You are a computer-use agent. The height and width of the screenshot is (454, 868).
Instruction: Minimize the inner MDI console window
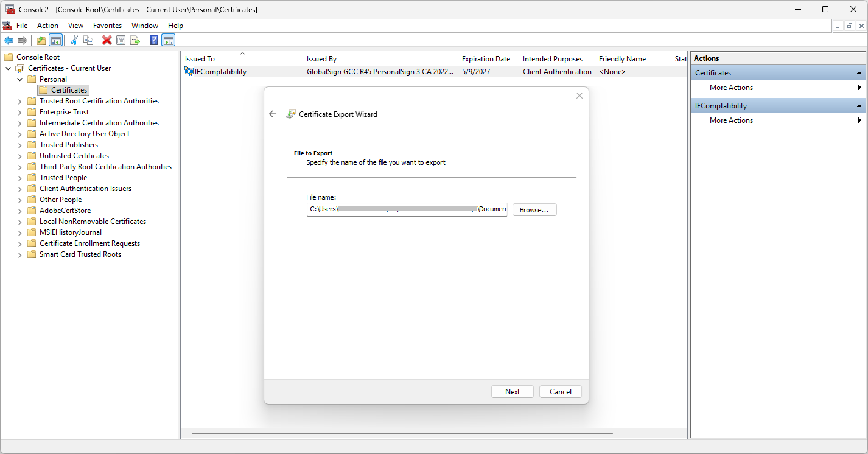pos(838,26)
